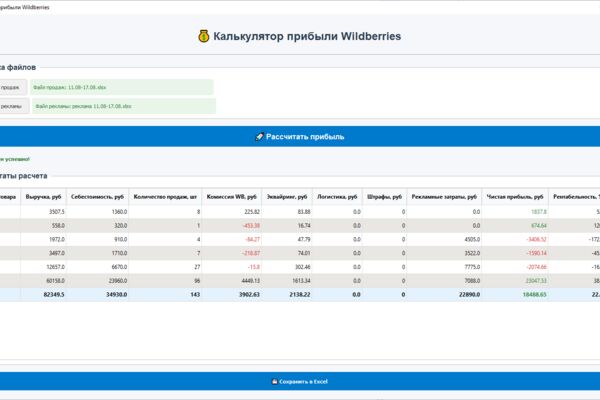Sort by Рекламные затраты, руб header
The width and height of the screenshot is (600, 400).
pyautogui.click(x=444, y=197)
